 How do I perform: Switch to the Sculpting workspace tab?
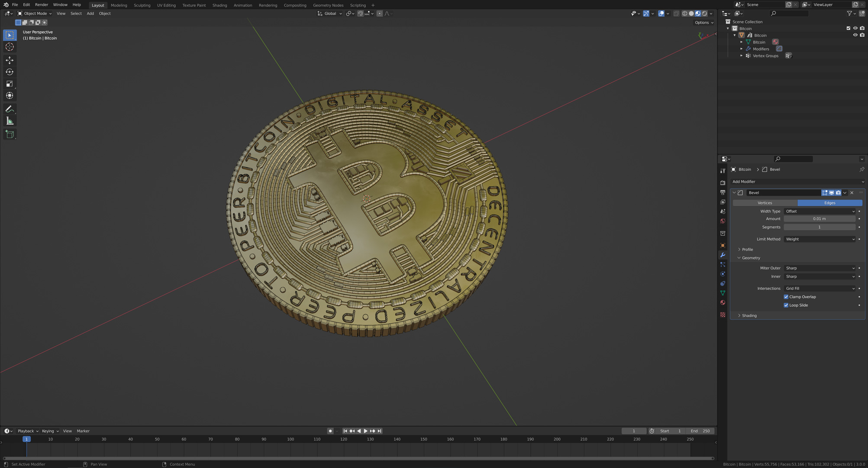(x=142, y=5)
